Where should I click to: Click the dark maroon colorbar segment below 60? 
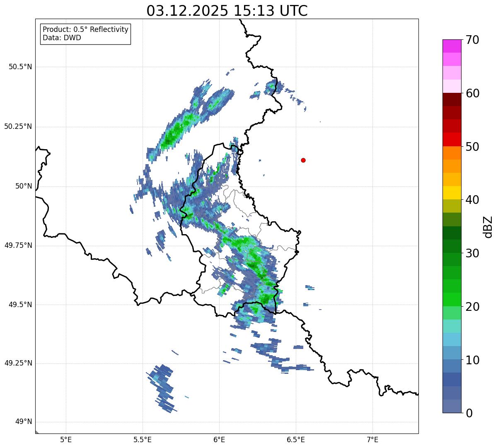click(452, 99)
